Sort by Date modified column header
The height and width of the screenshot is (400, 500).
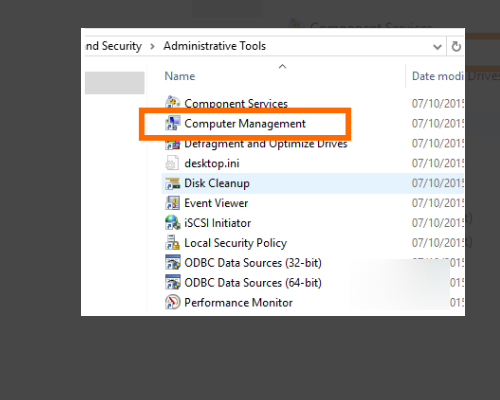coord(438,76)
